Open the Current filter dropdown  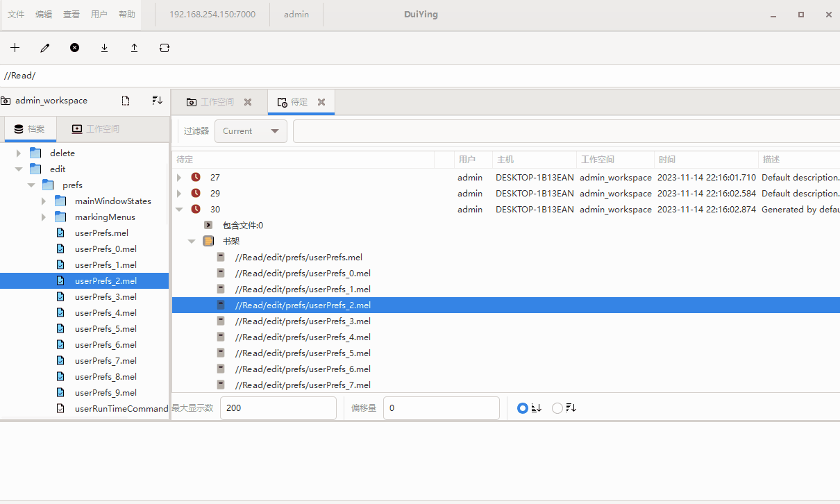251,131
